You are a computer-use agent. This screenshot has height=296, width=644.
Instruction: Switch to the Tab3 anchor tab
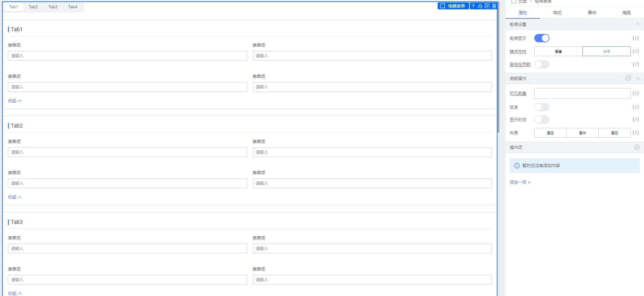coord(53,7)
